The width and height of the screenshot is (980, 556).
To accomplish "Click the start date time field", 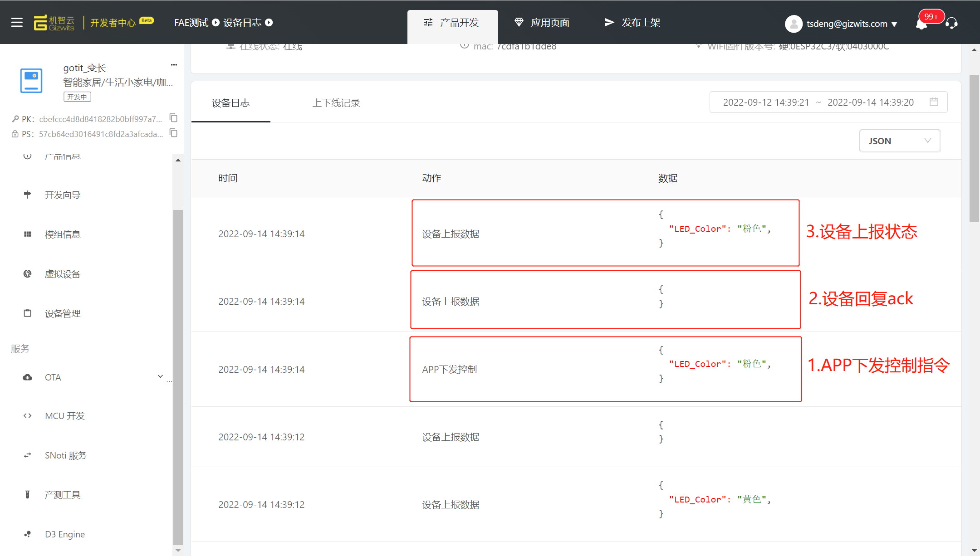I will pyautogui.click(x=766, y=102).
